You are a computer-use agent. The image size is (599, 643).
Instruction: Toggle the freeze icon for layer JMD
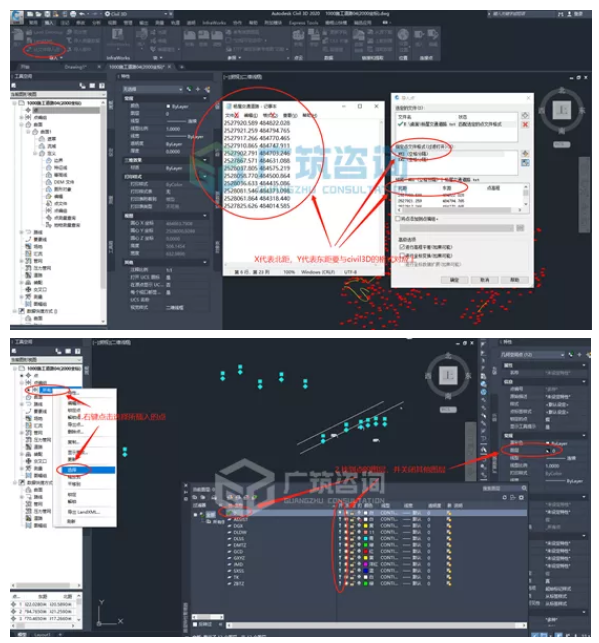point(346,564)
